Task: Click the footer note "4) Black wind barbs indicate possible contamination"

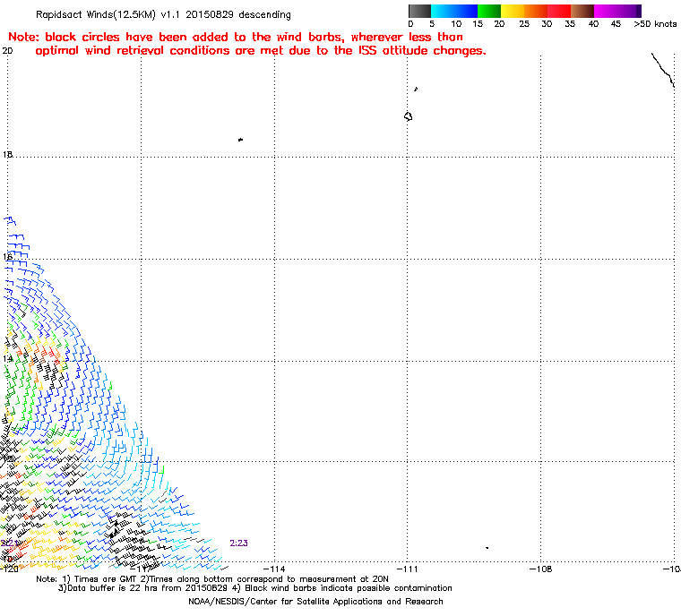Action: [341, 588]
